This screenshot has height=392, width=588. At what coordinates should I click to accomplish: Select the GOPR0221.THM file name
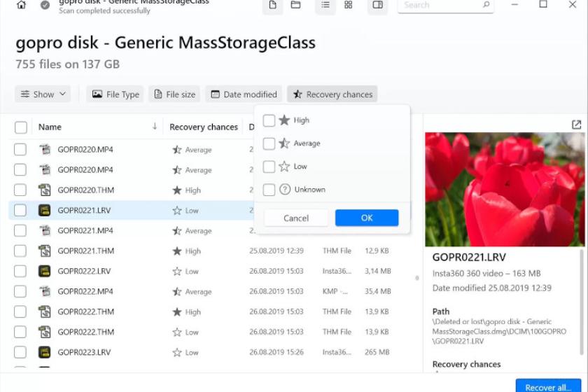[x=86, y=251]
